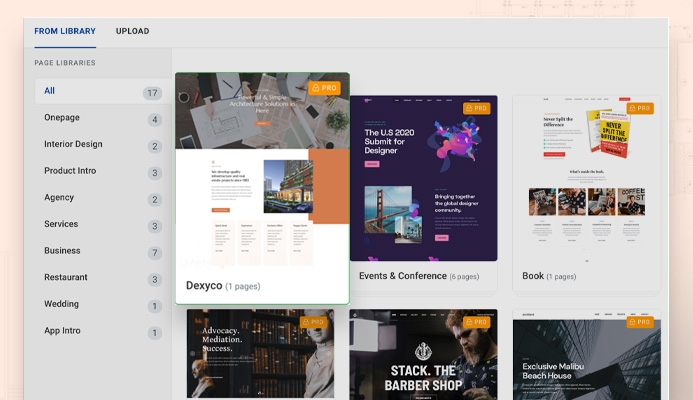
Task: Open the Exclusive Malibu Beach House template
Action: 587,354
